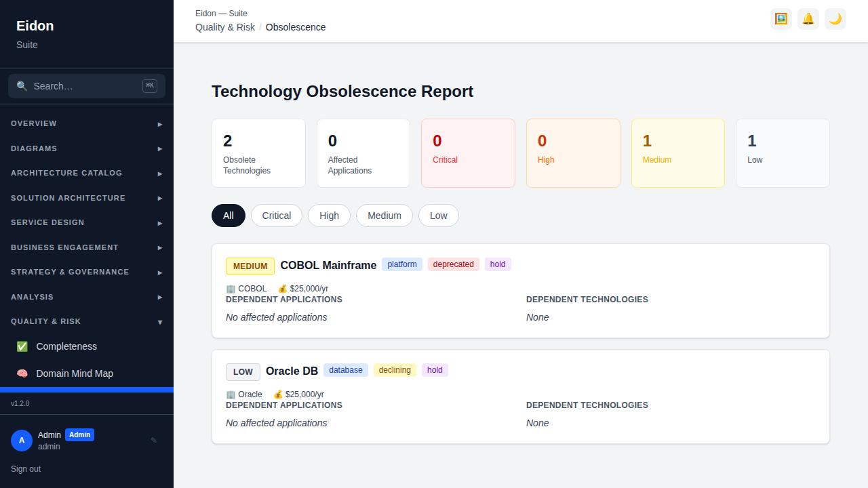This screenshot has height=488, width=868.
Task: Click the Affected Applications stat card
Action: coord(363,153)
